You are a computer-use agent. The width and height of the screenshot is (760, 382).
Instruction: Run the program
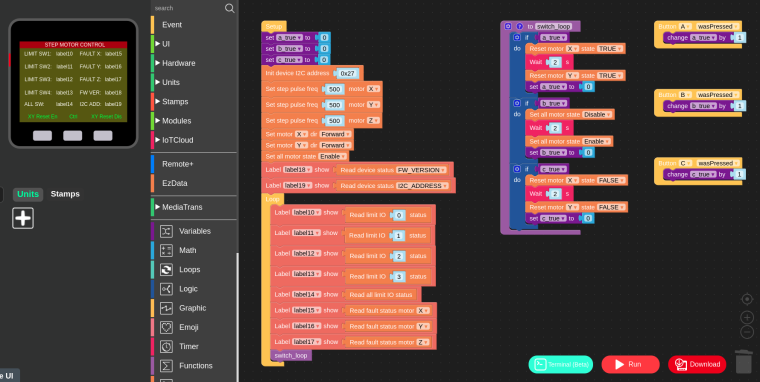(630, 365)
